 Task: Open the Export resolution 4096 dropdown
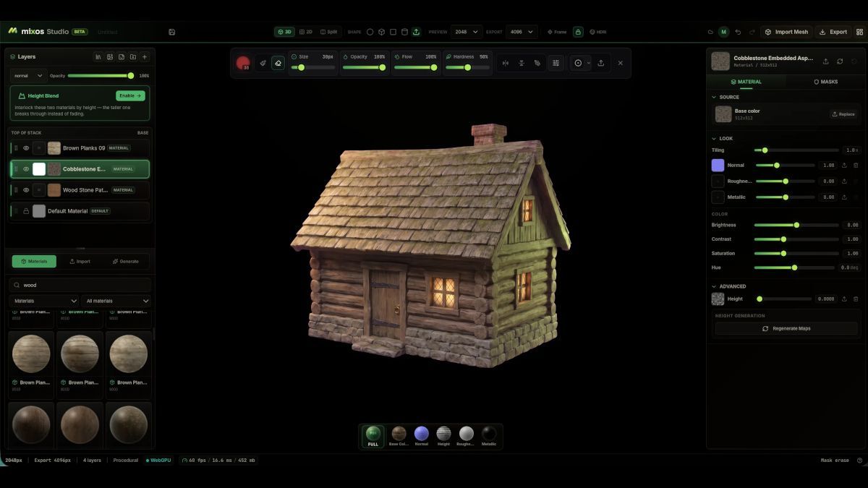[522, 32]
